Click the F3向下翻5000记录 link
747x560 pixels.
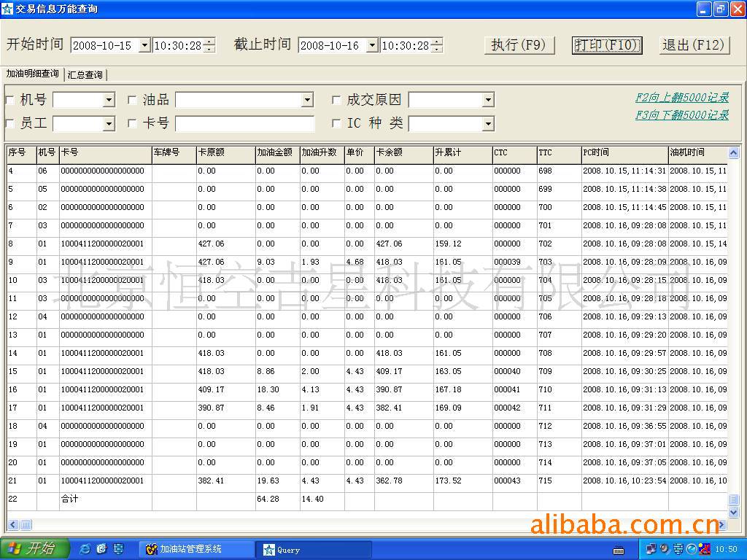pyautogui.click(x=681, y=115)
